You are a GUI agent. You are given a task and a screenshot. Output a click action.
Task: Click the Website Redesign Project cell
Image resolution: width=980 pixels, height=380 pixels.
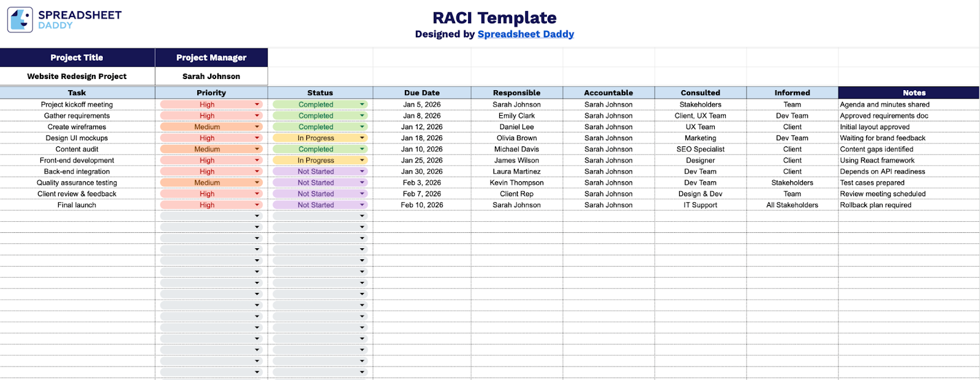(77, 77)
